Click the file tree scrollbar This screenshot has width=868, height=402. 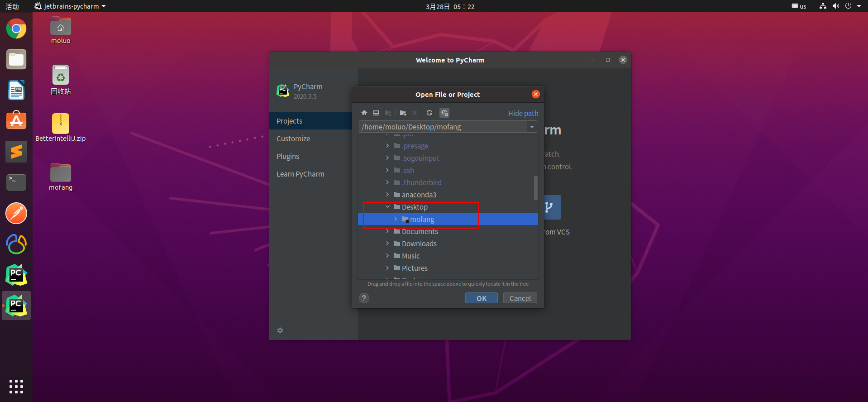536,188
